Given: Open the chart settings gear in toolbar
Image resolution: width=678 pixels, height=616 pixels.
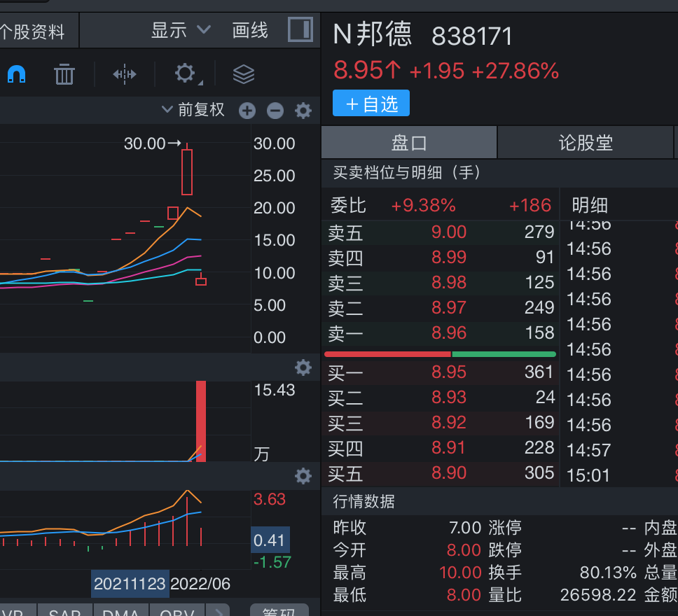Looking at the screenshot, I should 185,73.
